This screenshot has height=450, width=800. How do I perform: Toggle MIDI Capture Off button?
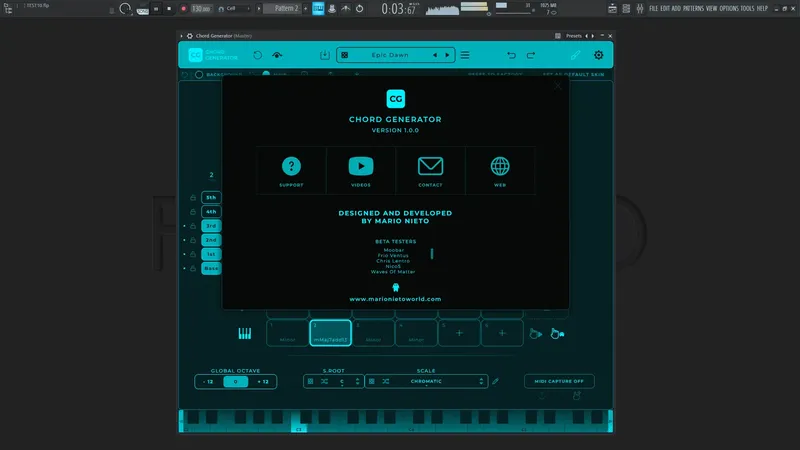[559, 381]
